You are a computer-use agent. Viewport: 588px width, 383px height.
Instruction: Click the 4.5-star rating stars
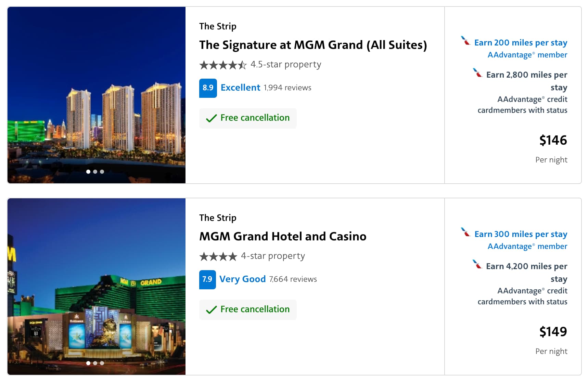[223, 65]
